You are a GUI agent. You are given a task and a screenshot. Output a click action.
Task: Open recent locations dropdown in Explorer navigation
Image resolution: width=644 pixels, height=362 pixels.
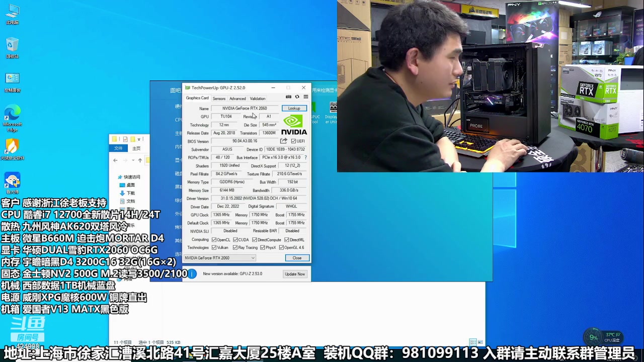[x=133, y=160]
